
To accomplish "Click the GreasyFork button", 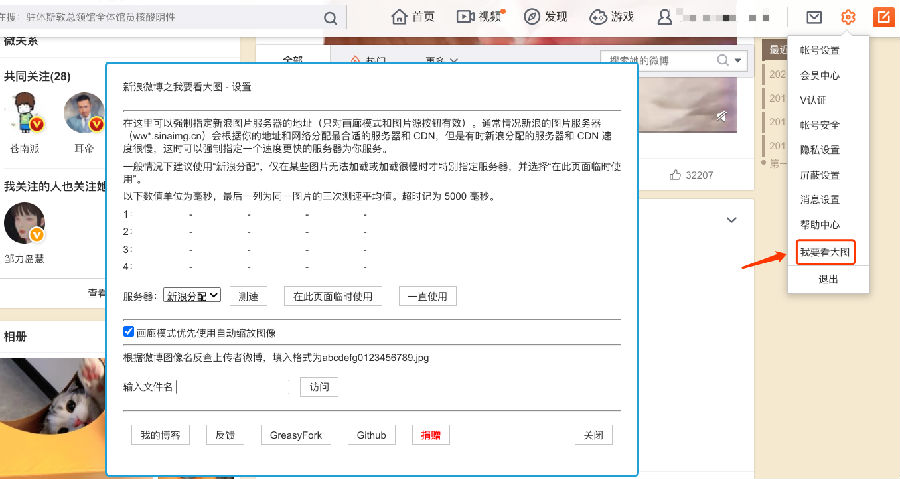I will (293, 435).
